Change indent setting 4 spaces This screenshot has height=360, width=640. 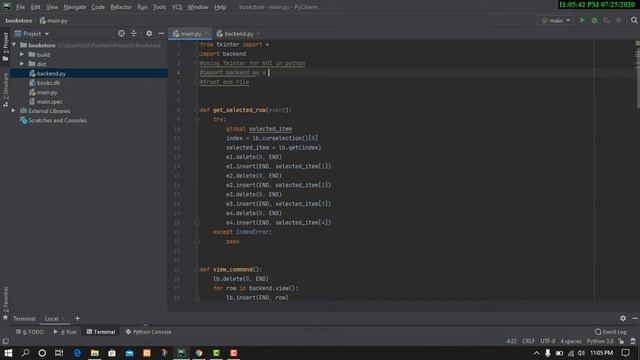571,341
